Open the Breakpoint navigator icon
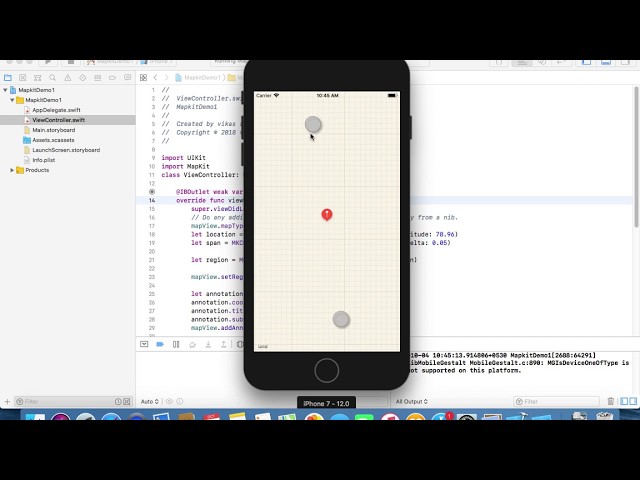This screenshot has width=640, height=480. coord(112,78)
